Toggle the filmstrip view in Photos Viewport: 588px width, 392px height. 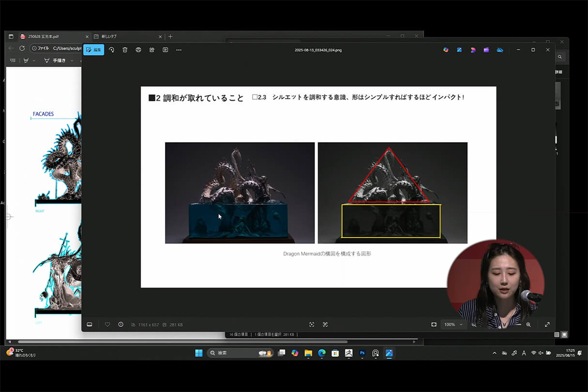90,324
